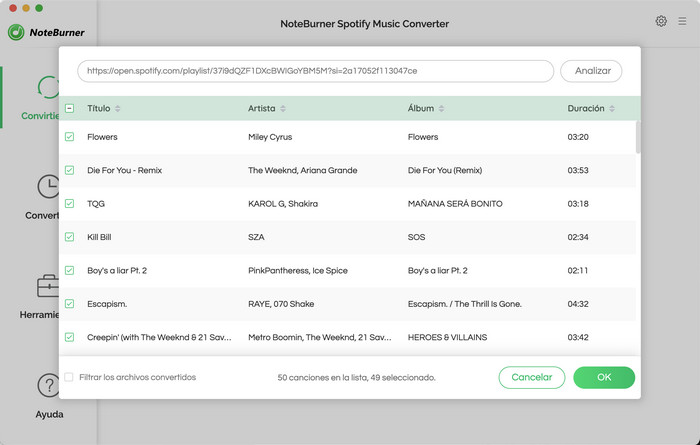Select the Die For You (Remix) album cell
Image resolution: width=700 pixels, height=445 pixels.
(445, 170)
